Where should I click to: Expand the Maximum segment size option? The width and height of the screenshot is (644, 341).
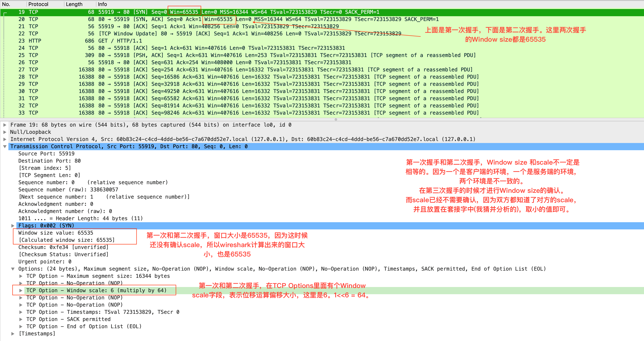(21, 276)
